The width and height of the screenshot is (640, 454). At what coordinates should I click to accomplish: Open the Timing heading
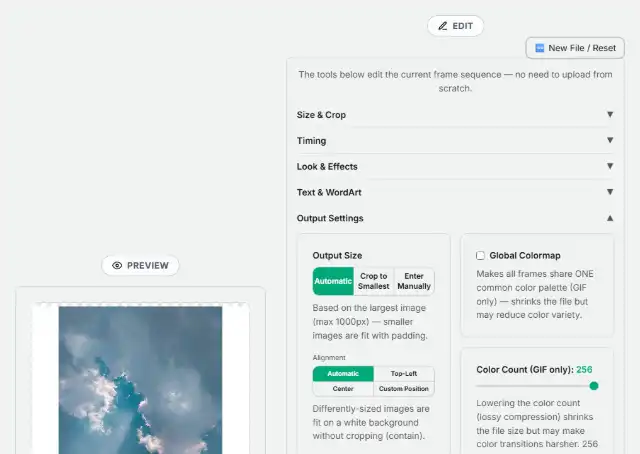tap(311, 141)
